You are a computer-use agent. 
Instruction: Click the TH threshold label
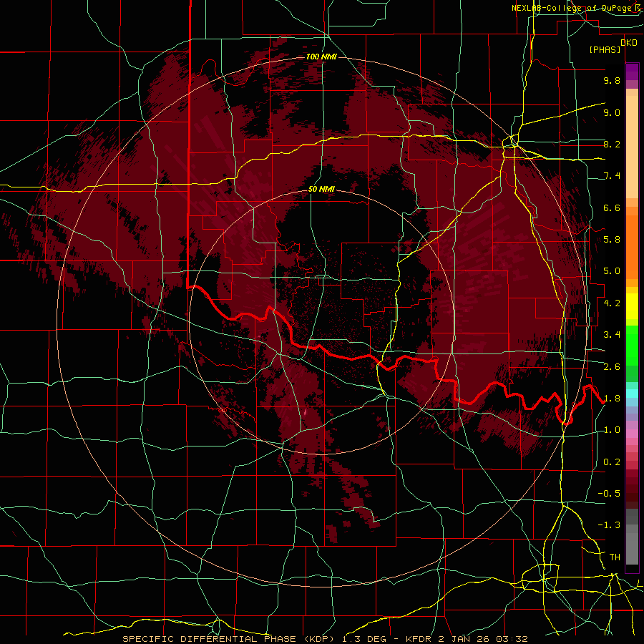[x=615, y=557]
